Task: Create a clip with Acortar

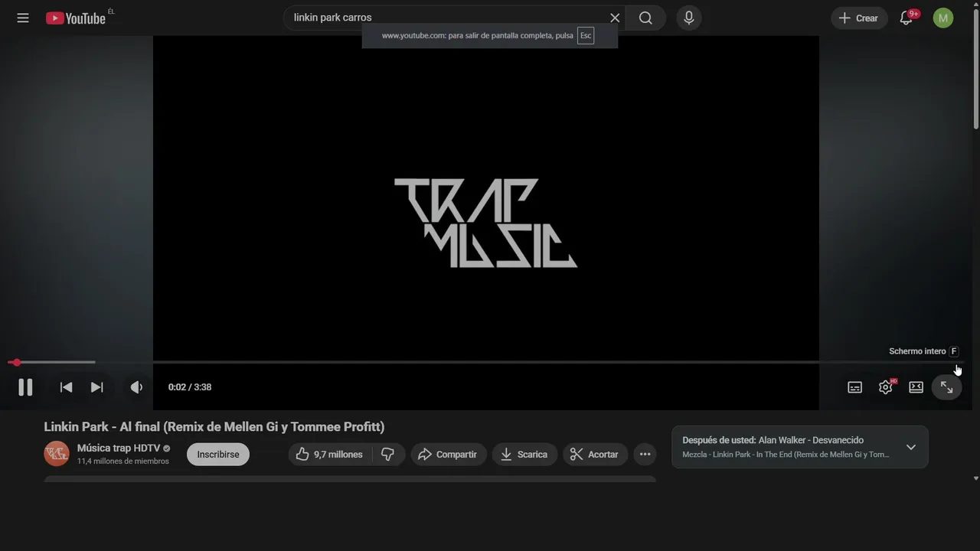Action: (x=595, y=455)
